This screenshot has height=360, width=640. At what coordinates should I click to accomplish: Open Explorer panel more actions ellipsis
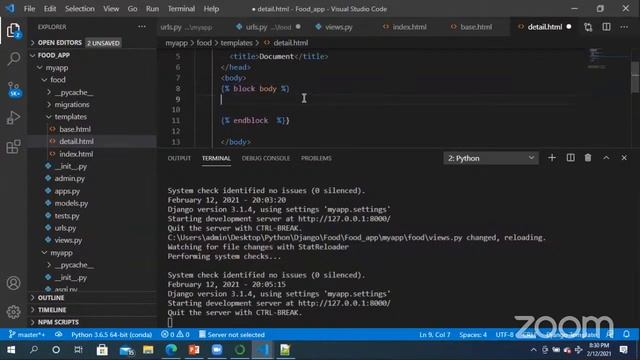pyautogui.click(x=142, y=27)
